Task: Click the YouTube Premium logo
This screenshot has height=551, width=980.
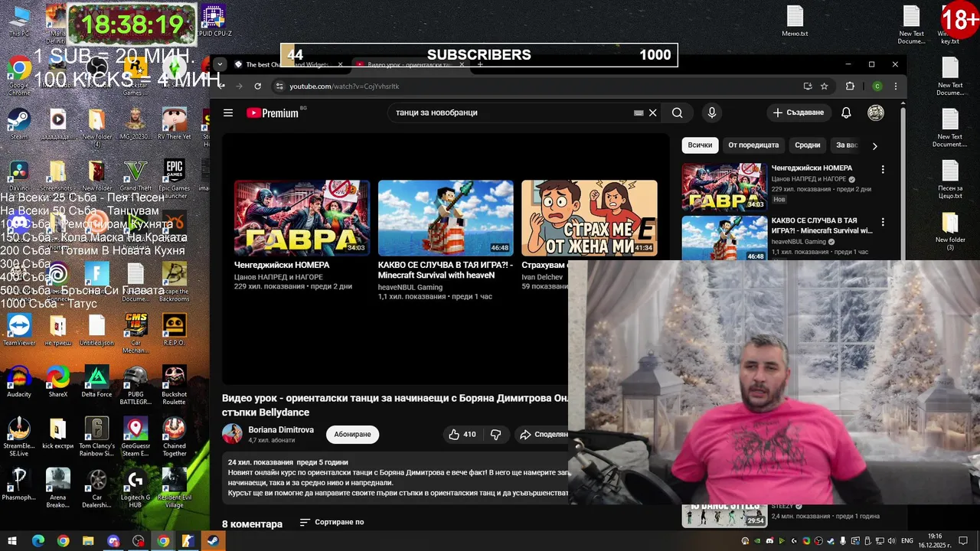Action: coord(273,112)
